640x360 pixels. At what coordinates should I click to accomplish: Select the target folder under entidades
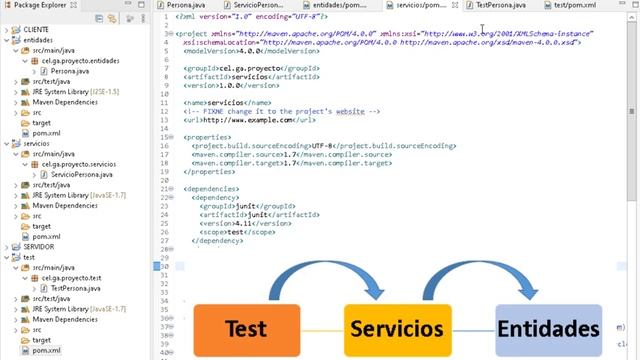coord(42,123)
